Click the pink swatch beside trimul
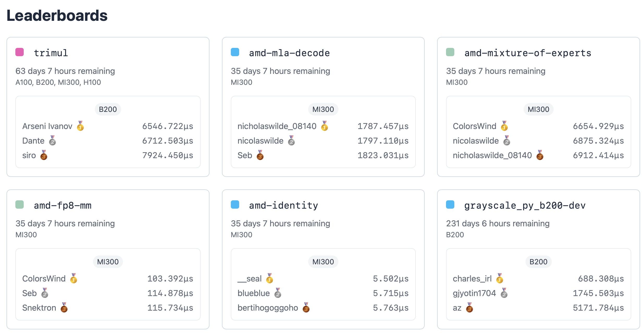644x333 pixels. 20,52
